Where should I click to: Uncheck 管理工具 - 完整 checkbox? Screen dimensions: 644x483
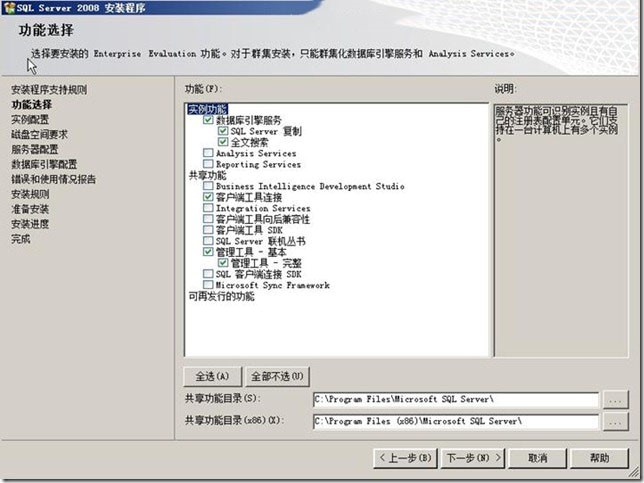click(223, 263)
